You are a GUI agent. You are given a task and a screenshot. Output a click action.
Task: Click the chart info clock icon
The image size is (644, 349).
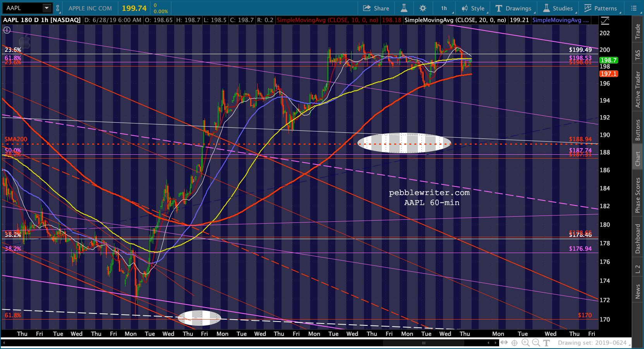(7, 30)
